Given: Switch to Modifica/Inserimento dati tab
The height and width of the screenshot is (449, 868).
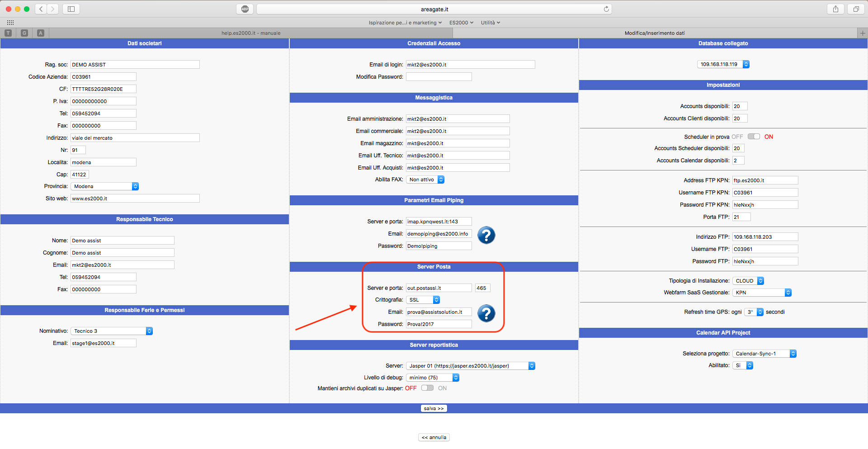Looking at the screenshot, I should [x=655, y=33].
